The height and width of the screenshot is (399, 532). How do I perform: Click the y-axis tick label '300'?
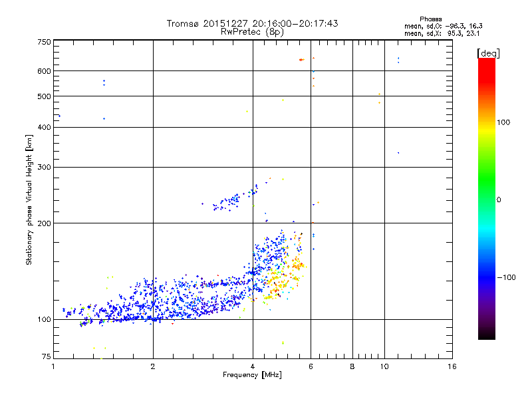(x=44, y=168)
